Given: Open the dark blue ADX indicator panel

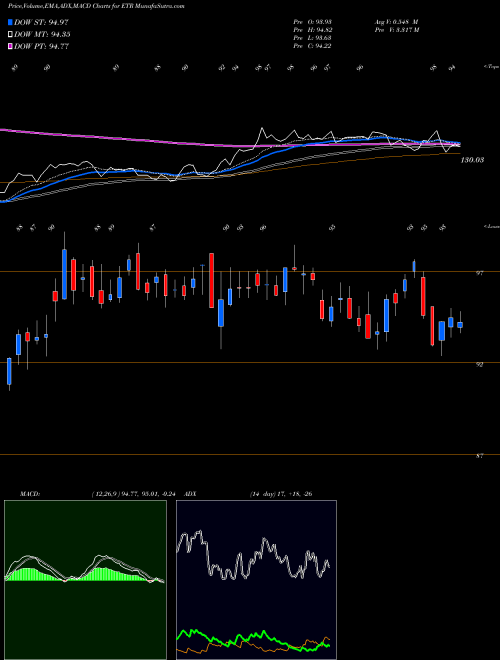Looking at the screenshot, I should [x=256, y=580].
